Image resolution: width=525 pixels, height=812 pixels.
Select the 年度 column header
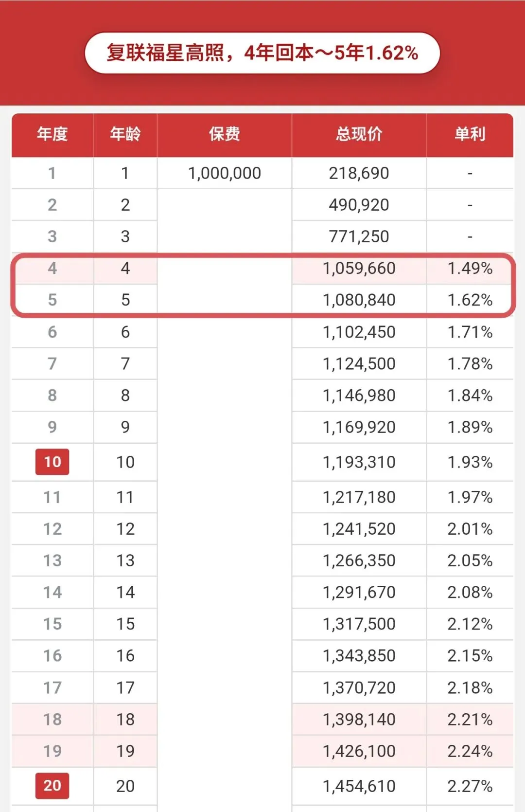pyautogui.click(x=52, y=134)
